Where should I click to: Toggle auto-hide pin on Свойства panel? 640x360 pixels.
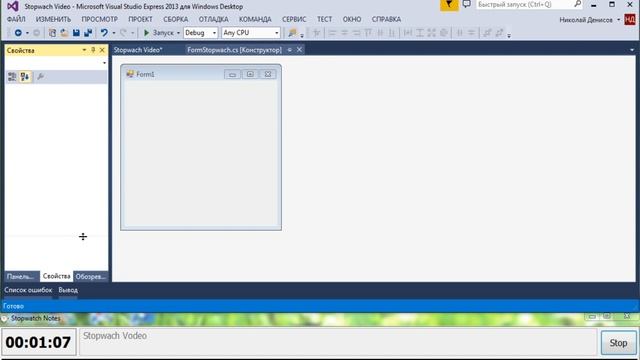pos(93,50)
